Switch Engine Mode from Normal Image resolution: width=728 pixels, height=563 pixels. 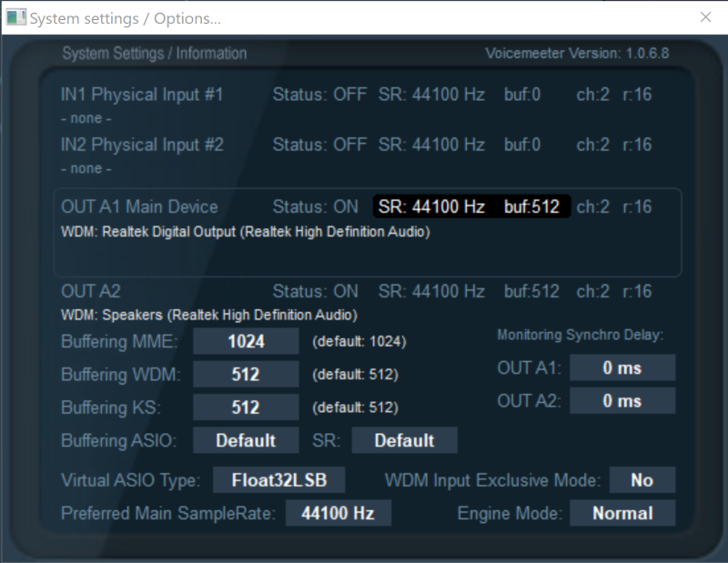622,513
